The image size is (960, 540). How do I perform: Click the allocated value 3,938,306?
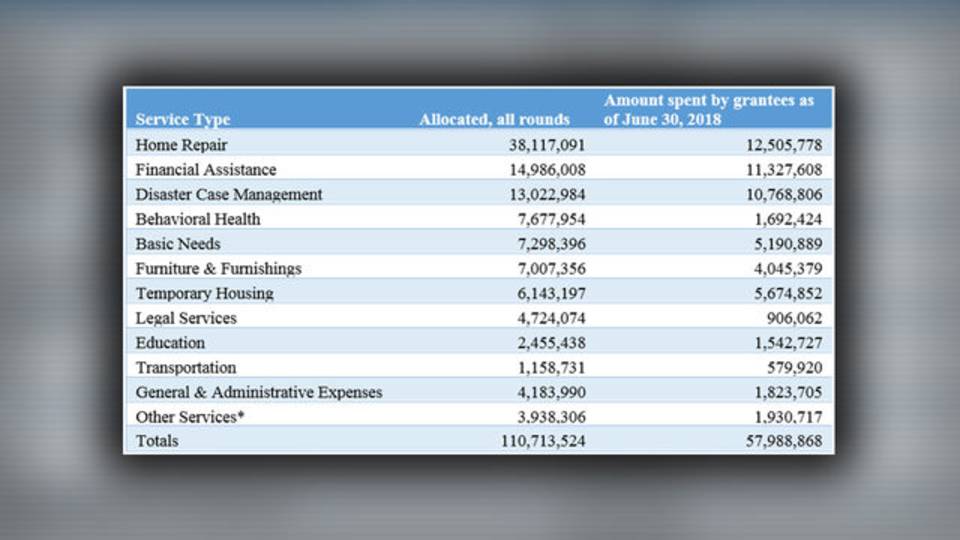click(x=551, y=418)
